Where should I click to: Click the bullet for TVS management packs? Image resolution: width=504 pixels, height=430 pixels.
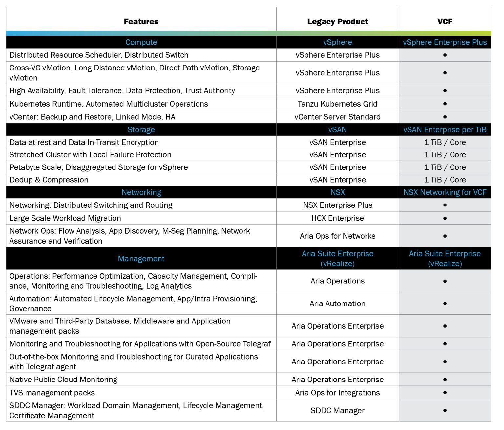445,393
